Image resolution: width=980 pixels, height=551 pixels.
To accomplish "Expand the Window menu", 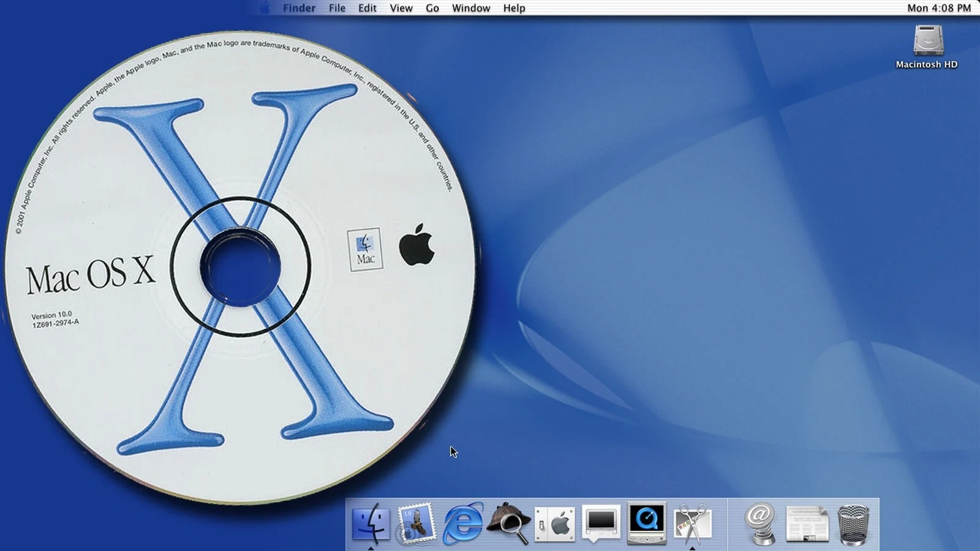I will coord(470,8).
